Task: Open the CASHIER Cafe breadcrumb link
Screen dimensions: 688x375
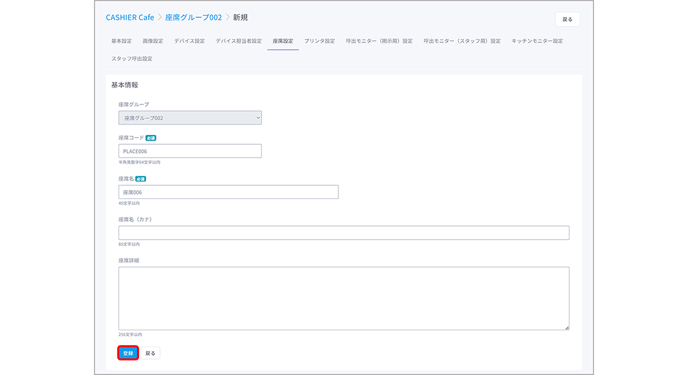Action: tap(130, 18)
